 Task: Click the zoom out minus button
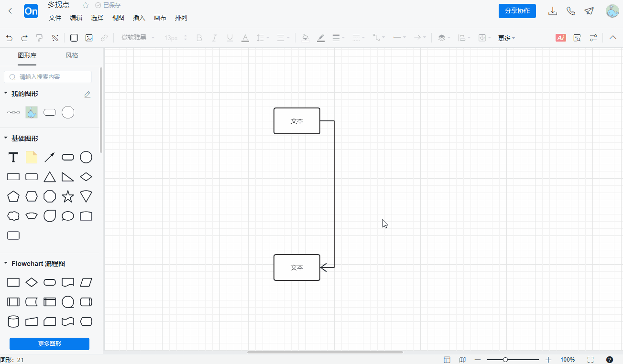(477, 360)
